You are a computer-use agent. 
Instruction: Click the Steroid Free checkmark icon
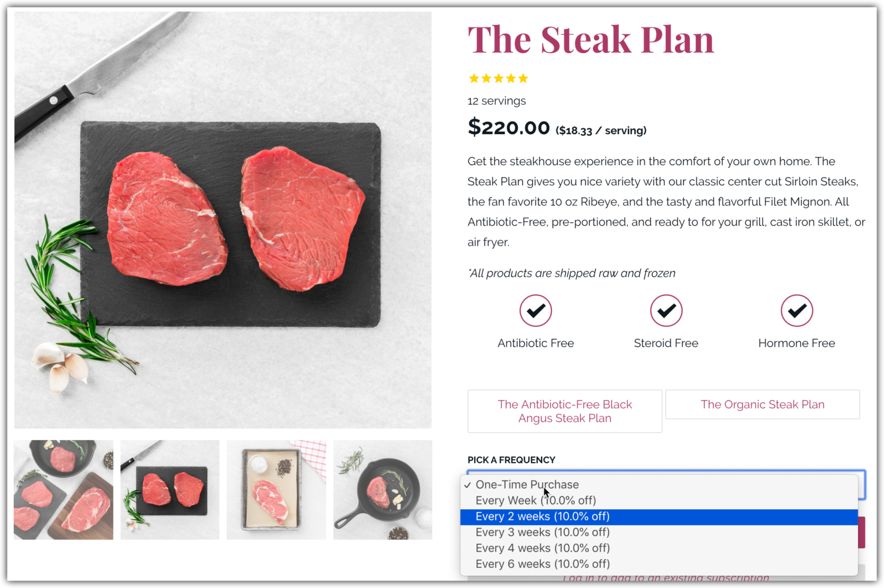pos(666,310)
